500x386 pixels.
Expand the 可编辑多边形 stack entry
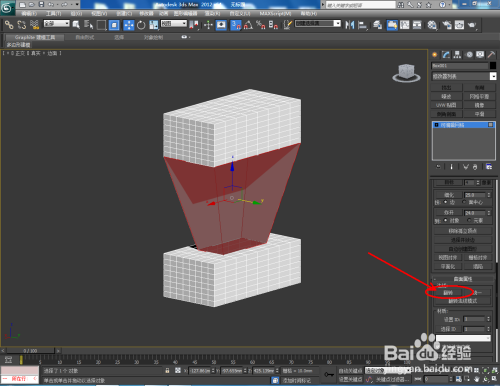pyautogui.click(x=436, y=125)
